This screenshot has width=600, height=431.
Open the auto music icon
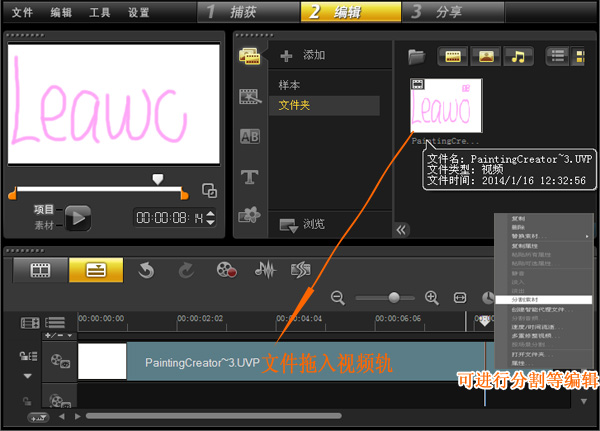click(301, 270)
